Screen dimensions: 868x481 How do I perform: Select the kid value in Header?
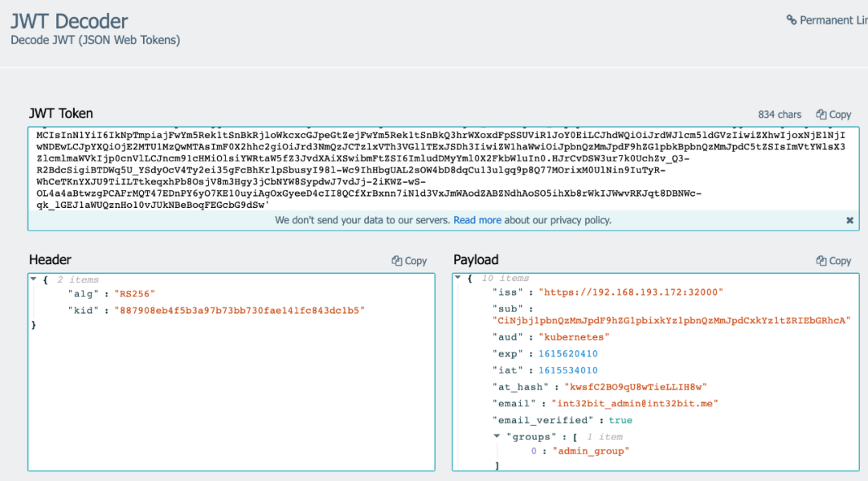tap(240, 310)
